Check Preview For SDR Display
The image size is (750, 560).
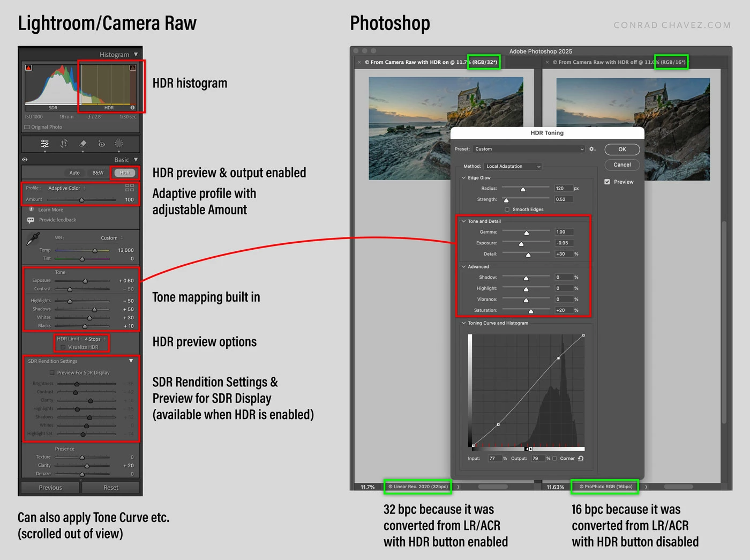coord(52,373)
